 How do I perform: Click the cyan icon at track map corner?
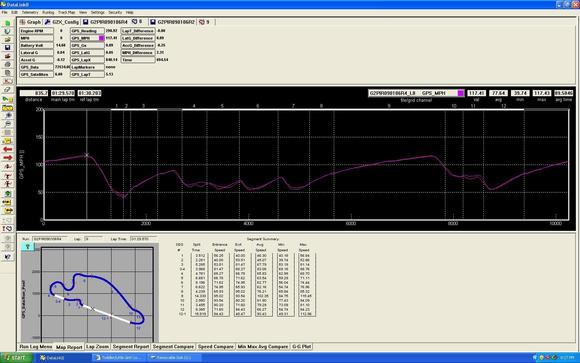coord(27,247)
